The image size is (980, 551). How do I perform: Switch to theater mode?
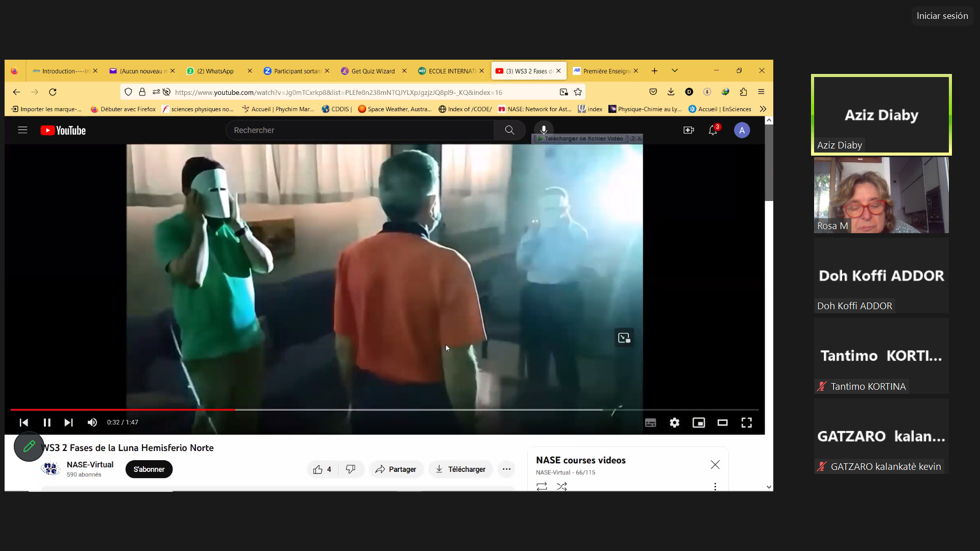[x=722, y=422]
